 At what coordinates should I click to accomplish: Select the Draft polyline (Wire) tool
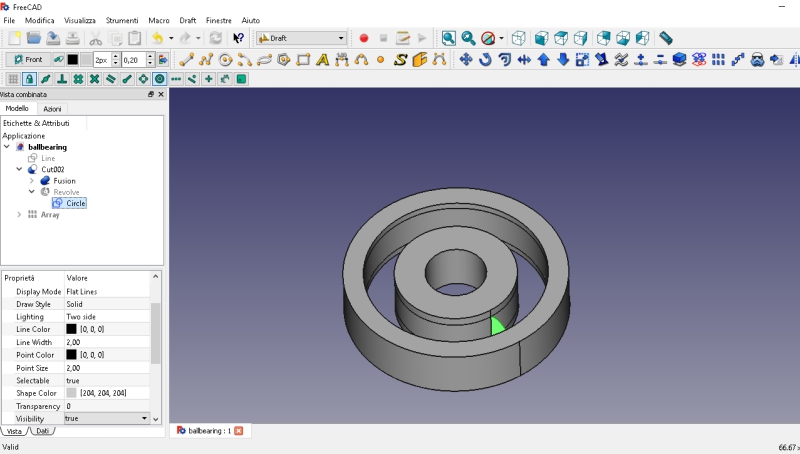tap(206, 60)
